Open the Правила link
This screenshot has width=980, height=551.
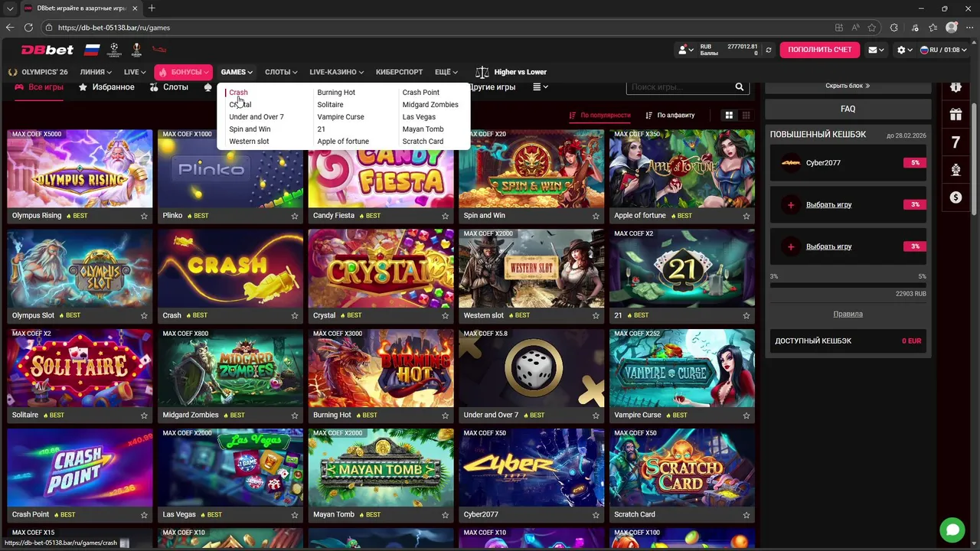pyautogui.click(x=848, y=314)
